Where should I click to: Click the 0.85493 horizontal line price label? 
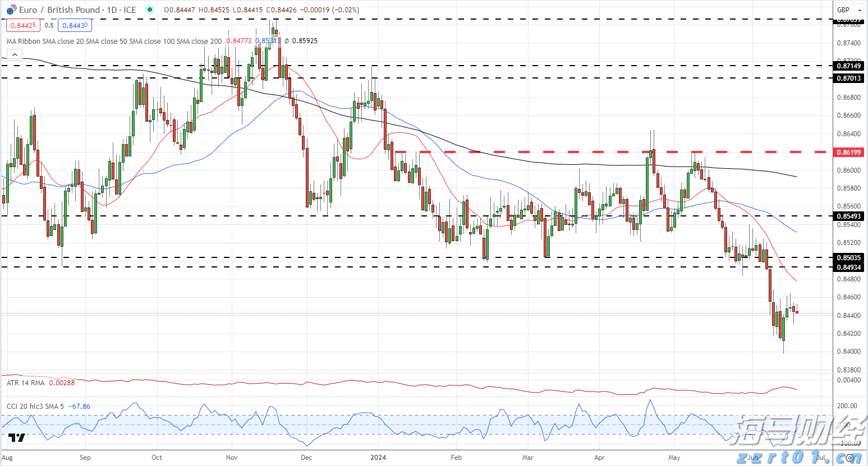[849, 216]
